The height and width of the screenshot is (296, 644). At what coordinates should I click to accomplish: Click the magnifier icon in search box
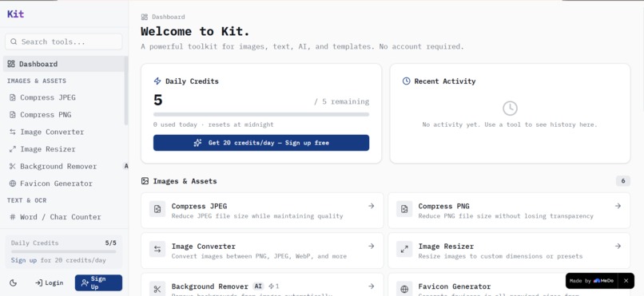click(x=14, y=41)
